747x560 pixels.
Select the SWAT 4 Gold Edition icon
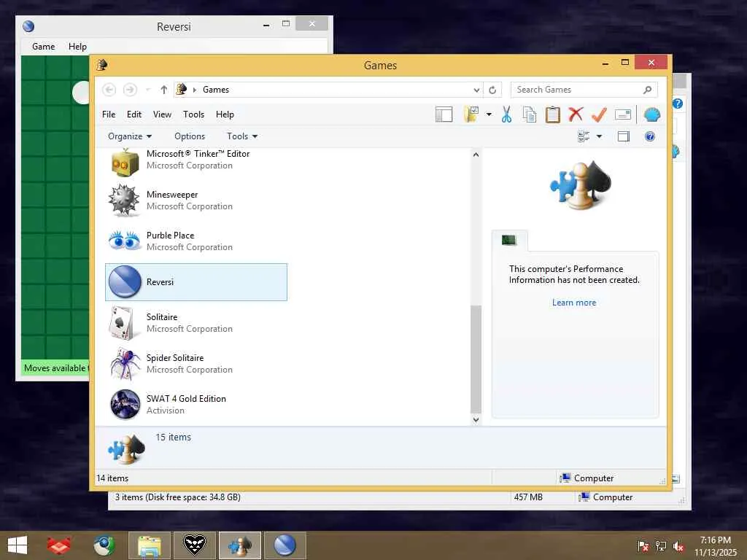pos(125,404)
